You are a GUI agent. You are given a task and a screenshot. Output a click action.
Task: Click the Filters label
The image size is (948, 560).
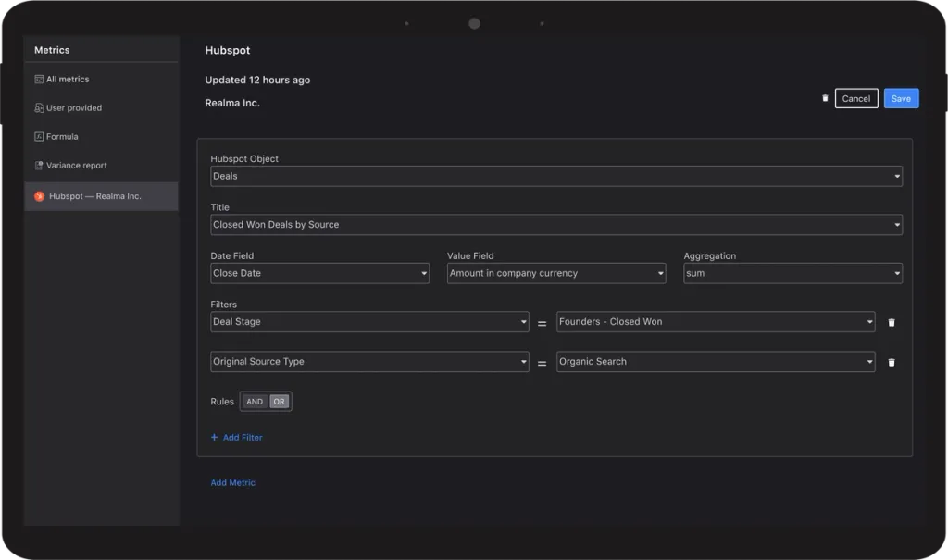coord(224,305)
